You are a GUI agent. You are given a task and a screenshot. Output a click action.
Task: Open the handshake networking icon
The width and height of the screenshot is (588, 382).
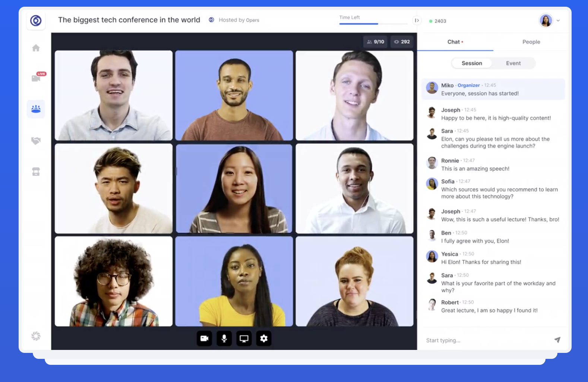36,141
